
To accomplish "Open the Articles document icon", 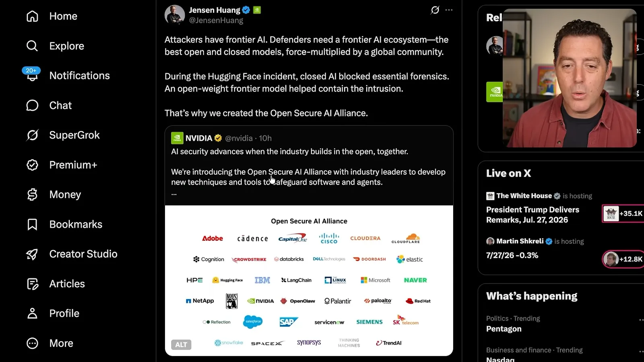I will click(x=32, y=284).
